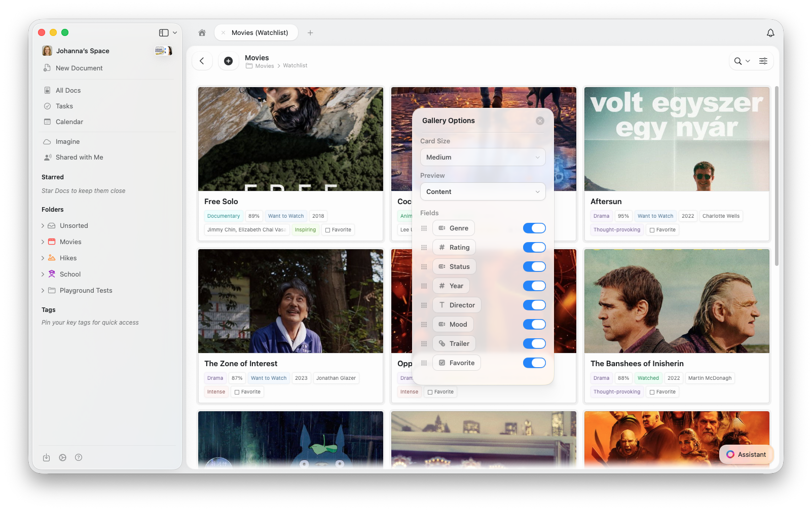Expand the Playground Tests folder
The image size is (812, 511).
(43, 291)
